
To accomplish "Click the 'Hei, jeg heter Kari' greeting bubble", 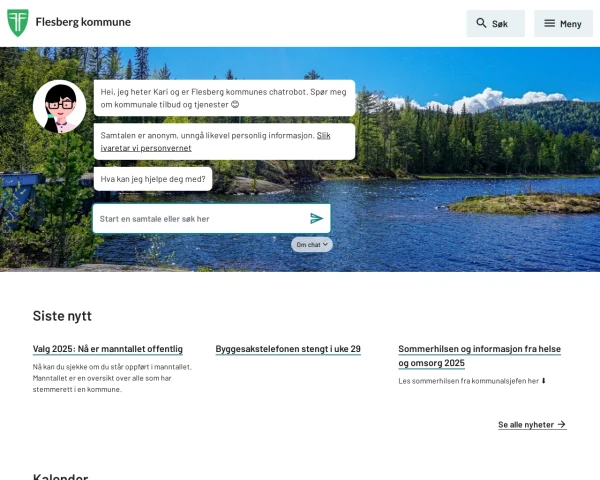I will click(x=225, y=98).
